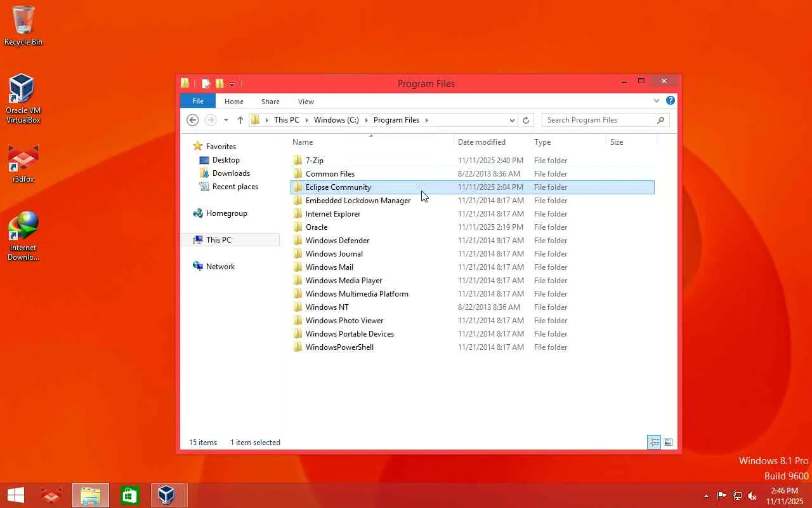Open the address bar history dropdown
This screenshot has width=812, height=508.
tap(512, 120)
